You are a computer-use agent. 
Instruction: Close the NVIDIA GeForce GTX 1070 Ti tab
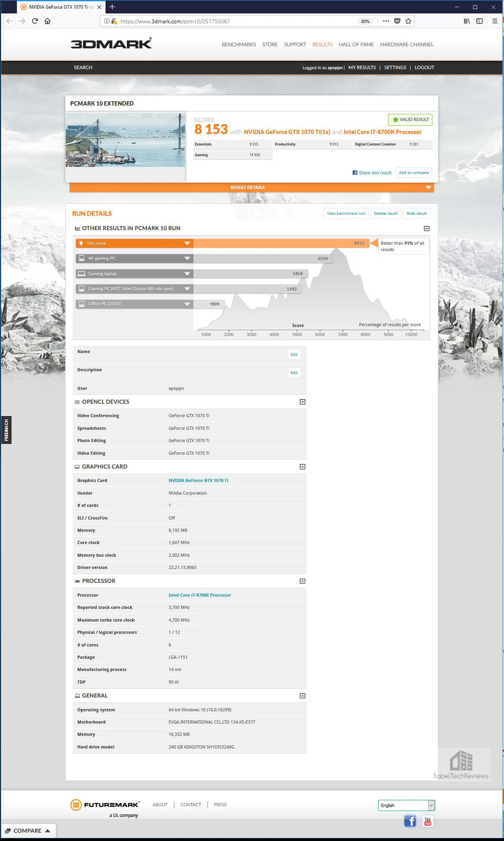[99, 7]
